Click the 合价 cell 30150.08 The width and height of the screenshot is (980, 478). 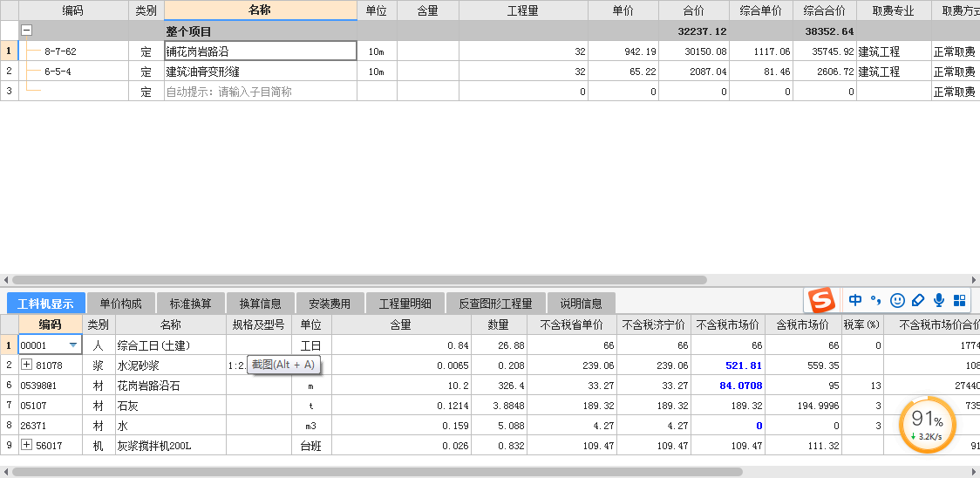click(694, 51)
